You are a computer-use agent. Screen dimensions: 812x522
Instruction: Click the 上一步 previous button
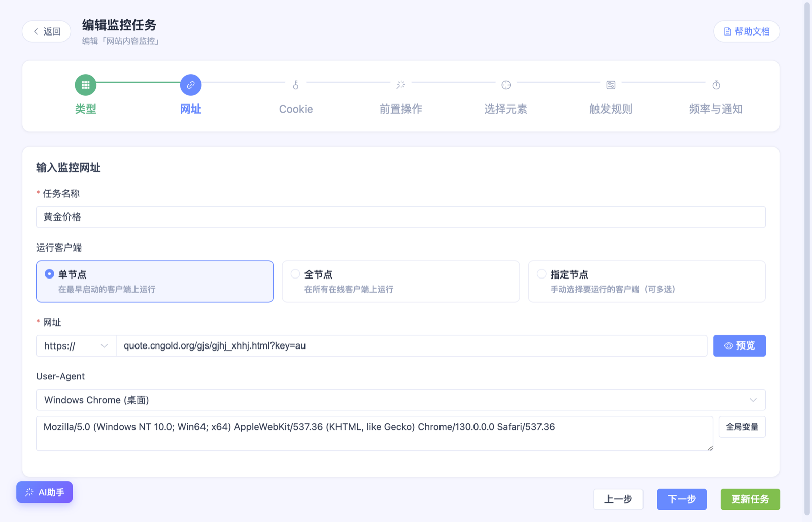tap(618, 499)
